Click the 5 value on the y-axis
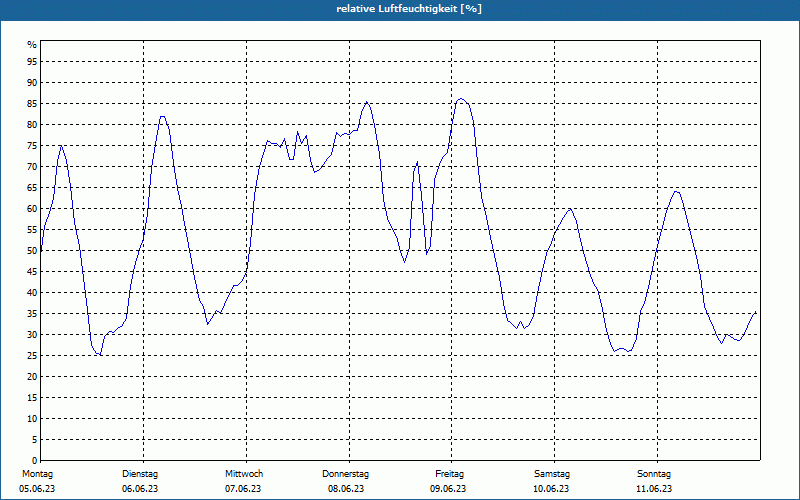This screenshot has height=500, width=800. (x=35, y=440)
